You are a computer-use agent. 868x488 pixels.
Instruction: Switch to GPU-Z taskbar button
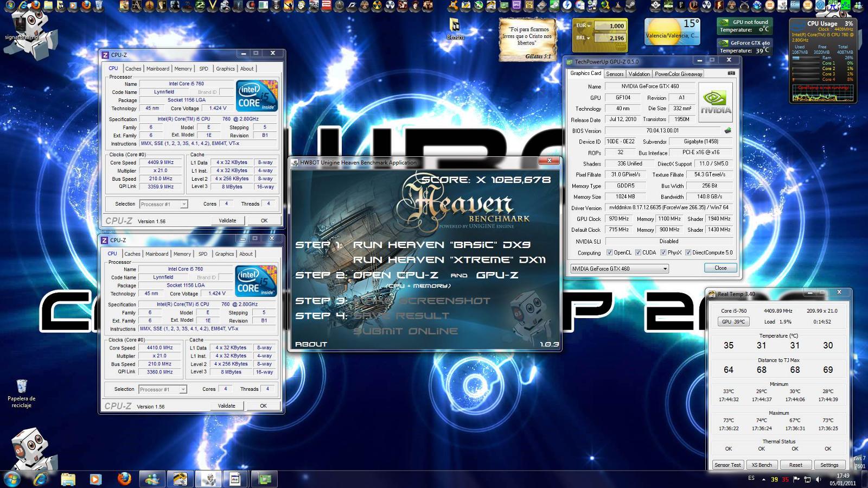tap(265, 479)
